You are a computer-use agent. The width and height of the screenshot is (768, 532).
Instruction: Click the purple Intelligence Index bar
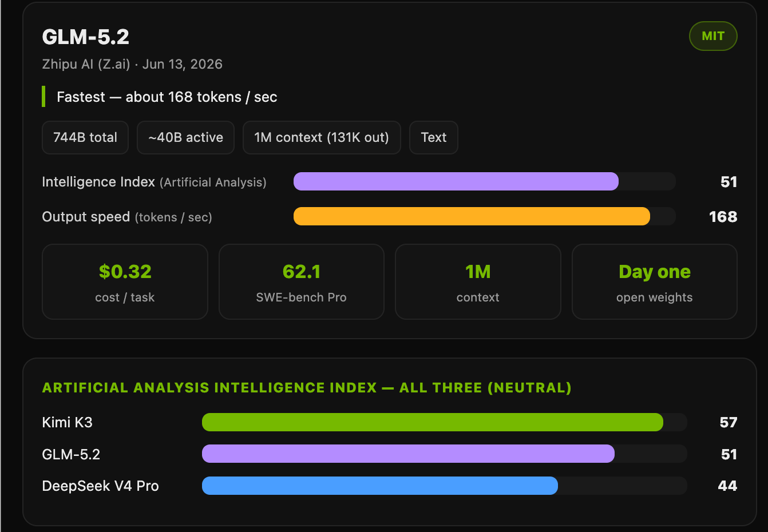coord(456,181)
